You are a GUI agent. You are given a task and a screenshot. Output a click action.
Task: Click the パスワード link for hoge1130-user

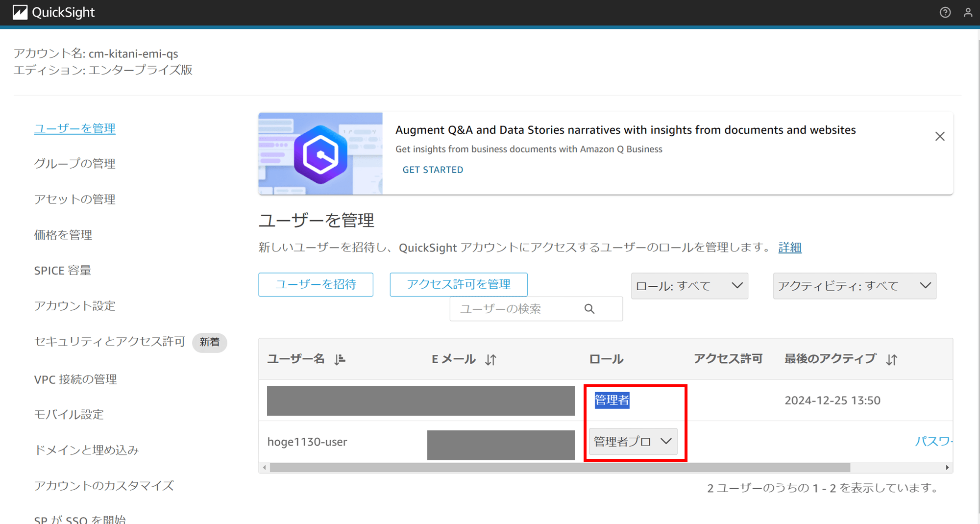934,442
